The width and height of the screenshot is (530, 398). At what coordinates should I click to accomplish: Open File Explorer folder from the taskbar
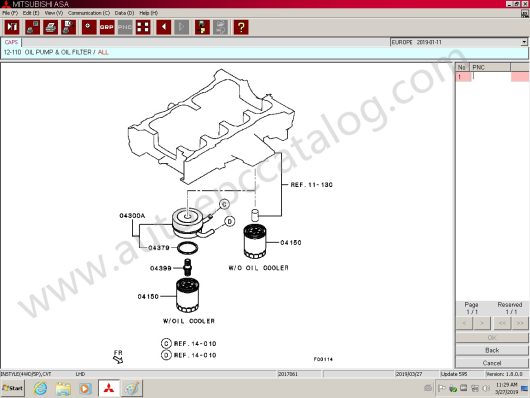click(x=63, y=388)
